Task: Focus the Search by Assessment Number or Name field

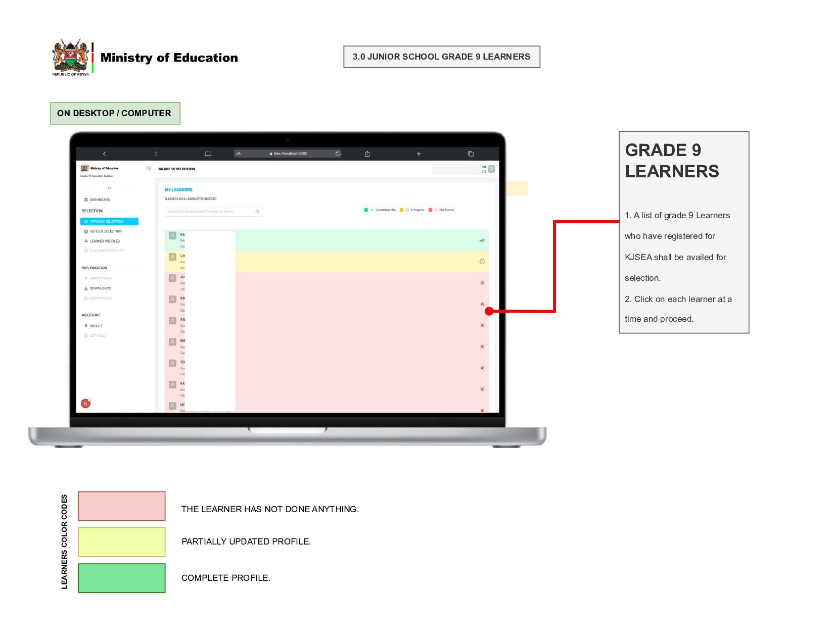Action: (x=209, y=212)
